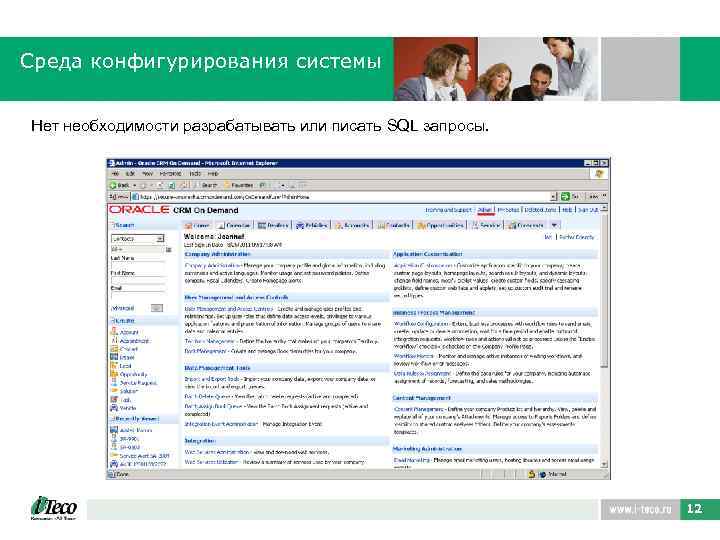
Task: Open Import and Export Tools link
Action: [212, 379]
